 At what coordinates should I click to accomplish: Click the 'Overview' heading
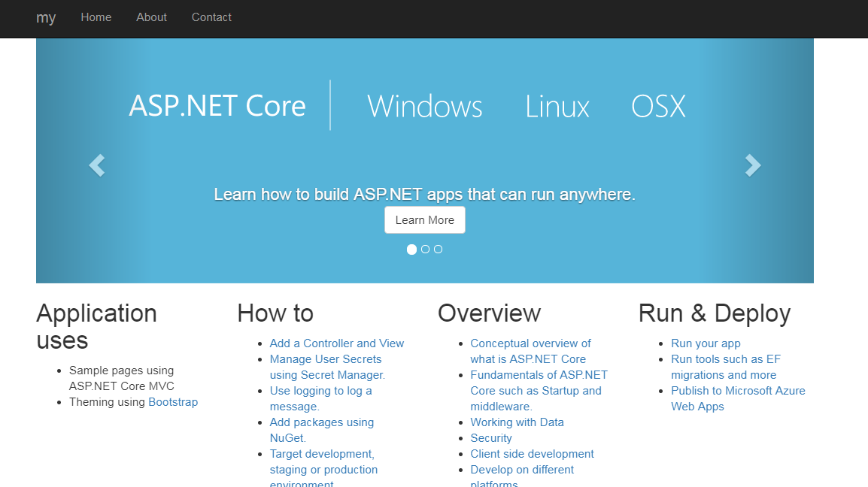(x=490, y=313)
